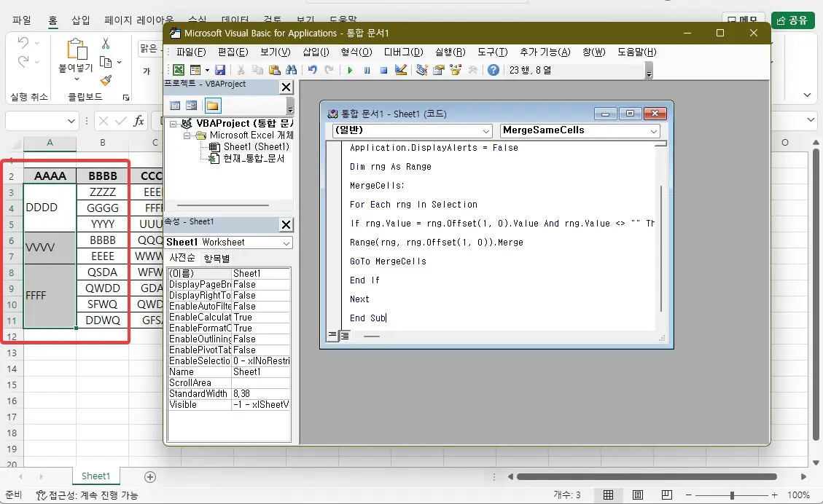Click the View Microsoft Excel icon in VBA toolbar
Screen dimensions: 823x504
pos(179,70)
